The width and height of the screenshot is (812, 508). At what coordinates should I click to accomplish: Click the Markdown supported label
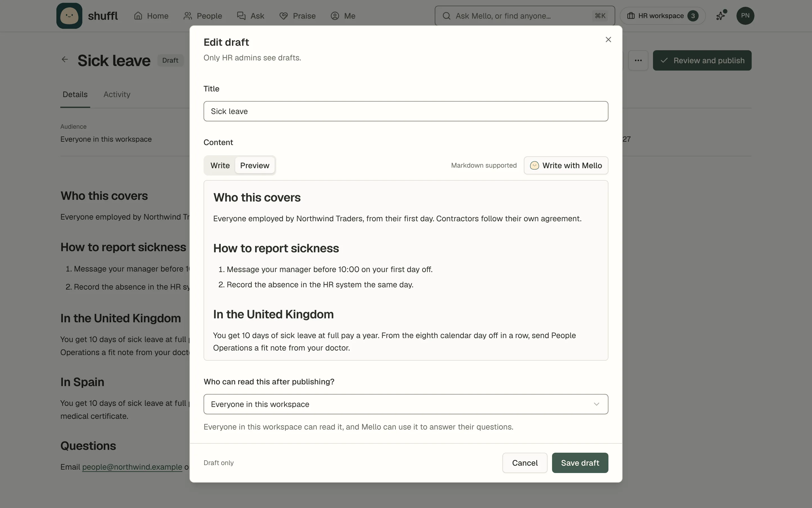pyautogui.click(x=484, y=165)
